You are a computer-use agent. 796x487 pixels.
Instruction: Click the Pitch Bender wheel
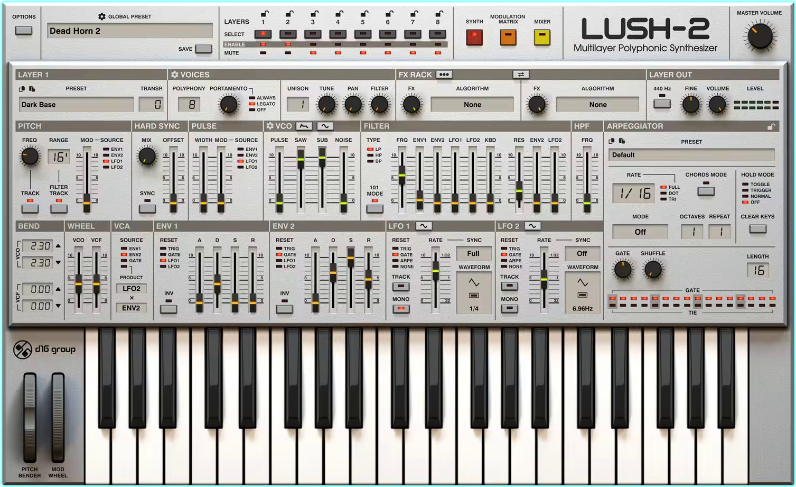30,417
